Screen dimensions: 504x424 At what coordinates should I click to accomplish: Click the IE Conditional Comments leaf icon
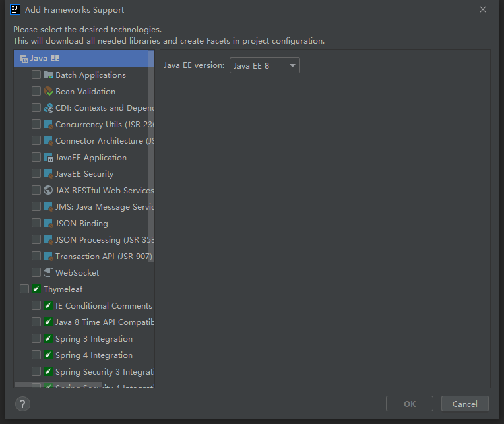48,305
